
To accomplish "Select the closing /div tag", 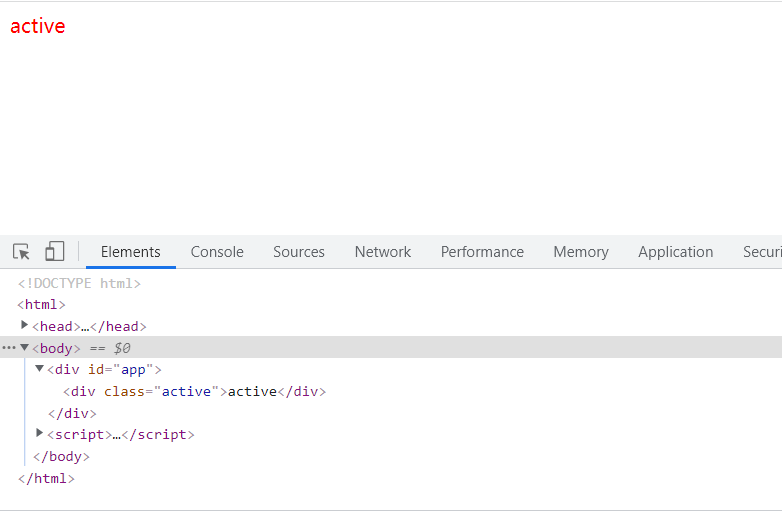I will [x=72, y=414].
